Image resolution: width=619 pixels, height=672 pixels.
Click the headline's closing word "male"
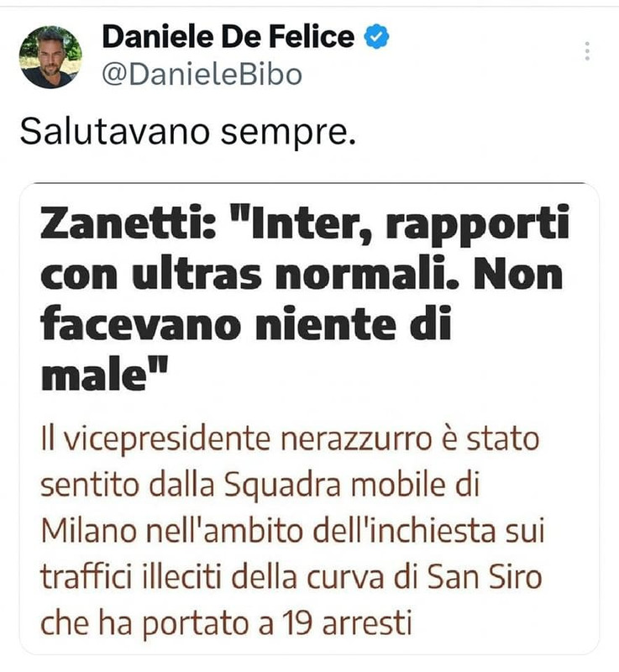[93, 374]
